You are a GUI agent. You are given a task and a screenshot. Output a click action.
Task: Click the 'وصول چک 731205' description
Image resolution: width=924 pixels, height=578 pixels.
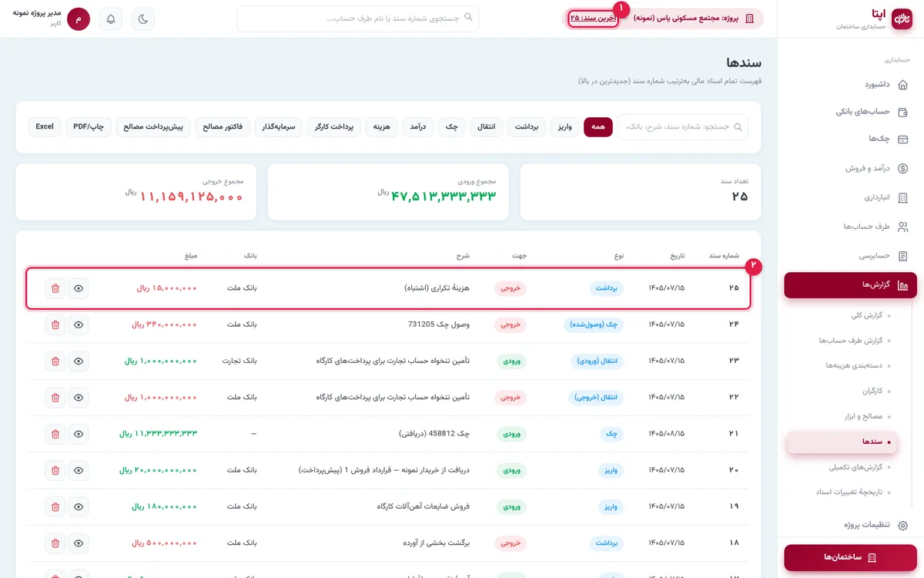tap(439, 324)
